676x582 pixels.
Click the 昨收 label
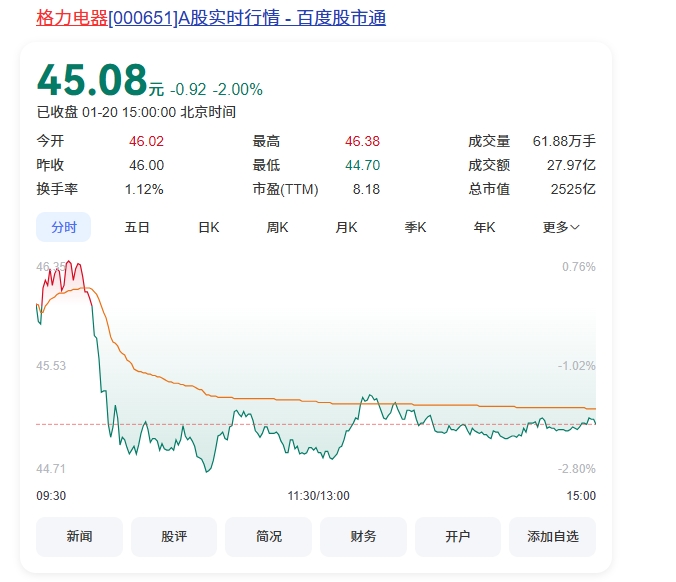tap(50, 165)
